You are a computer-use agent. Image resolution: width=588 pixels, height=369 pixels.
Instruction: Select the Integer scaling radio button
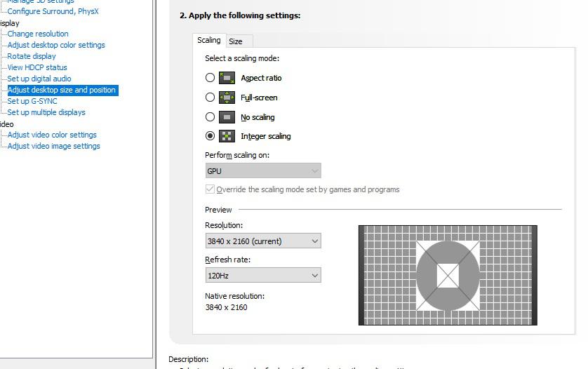(x=210, y=136)
